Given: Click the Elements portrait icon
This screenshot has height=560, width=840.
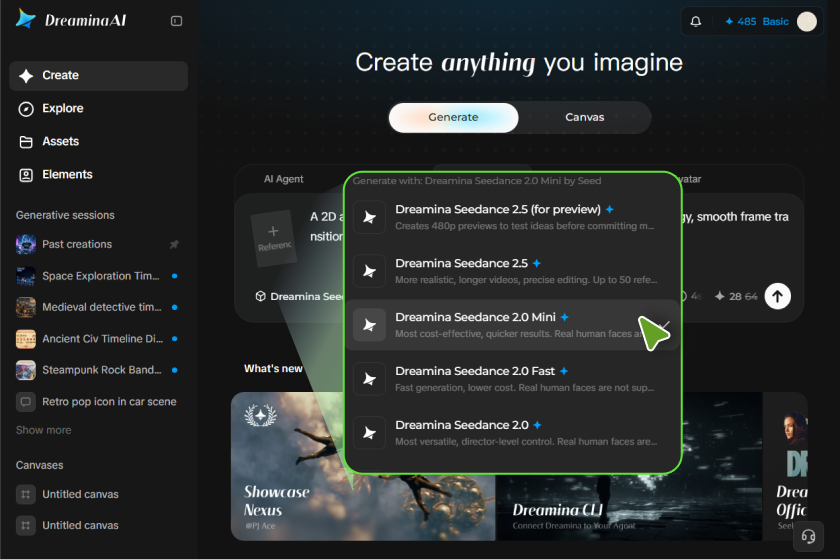Looking at the screenshot, I should [x=26, y=175].
